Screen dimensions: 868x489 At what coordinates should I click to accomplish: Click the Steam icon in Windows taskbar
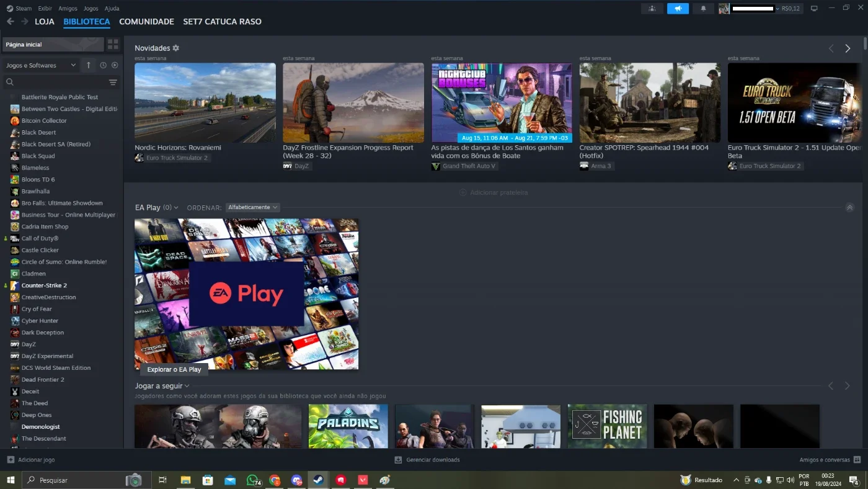(317, 480)
